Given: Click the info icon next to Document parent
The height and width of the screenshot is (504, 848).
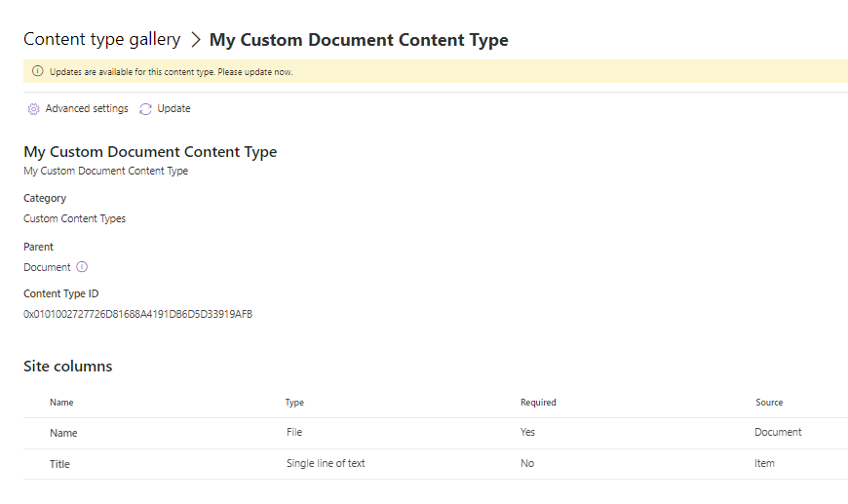Looking at the screenshot, I should tap(82, 267).
